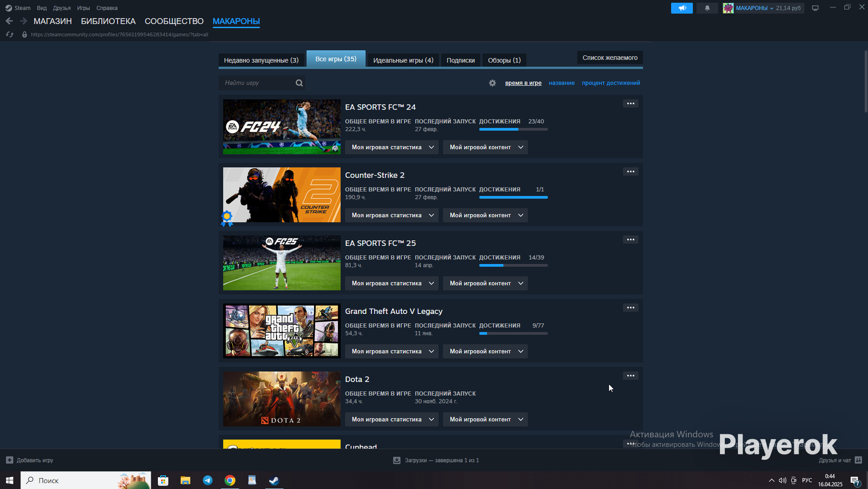Expand Dota 2 'Моя игровая статистика' dropdown
The height and width of the screenshot is (489, 868).
392,419
